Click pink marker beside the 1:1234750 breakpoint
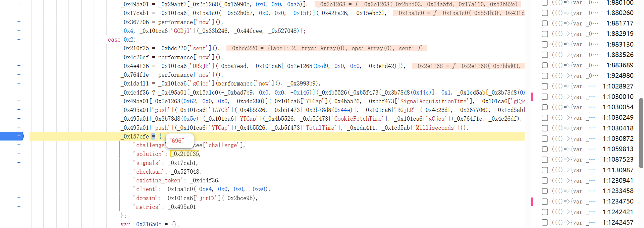 tap(532, 202)
